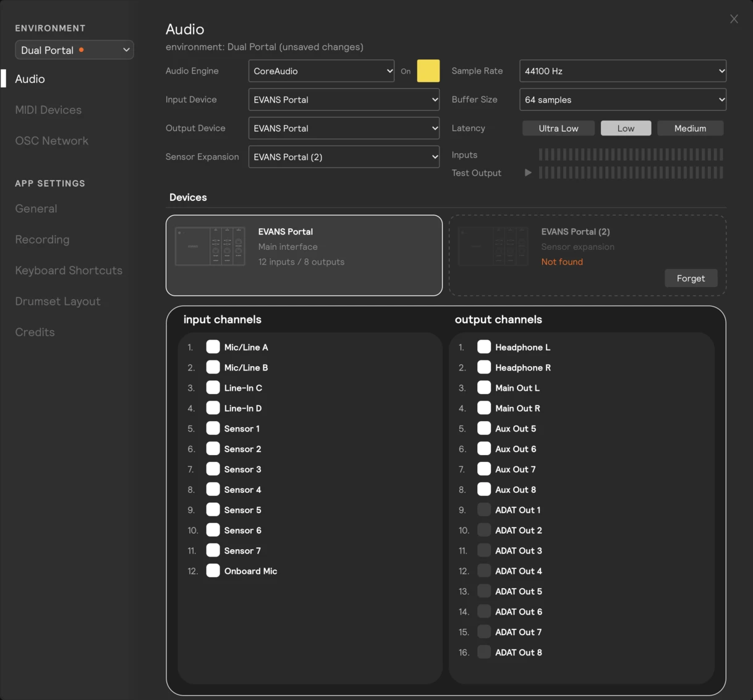The image size is (753, 700).
Task: Enable ADAT Out 3 output channel
Action: click(x=484, y=551)
